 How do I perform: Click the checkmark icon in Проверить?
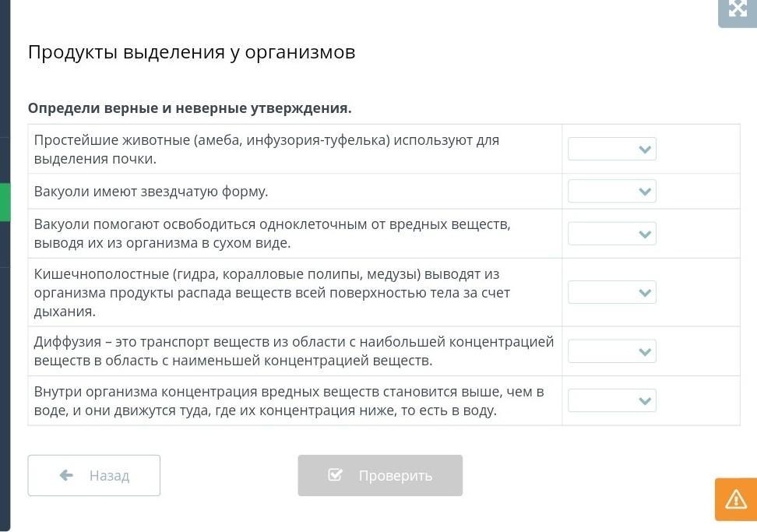pyautogui.click(x=336, y=475)
